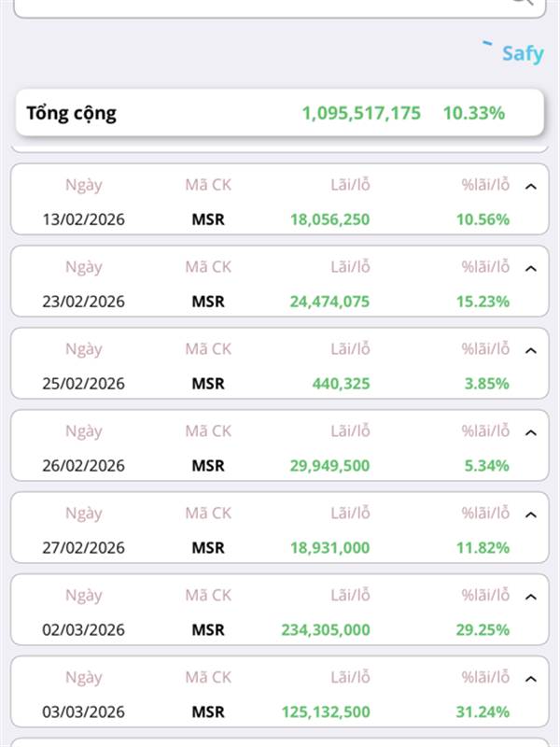
Task: Collapse the 02/03/2026 entry arrow
Action: tap(531, 597)
